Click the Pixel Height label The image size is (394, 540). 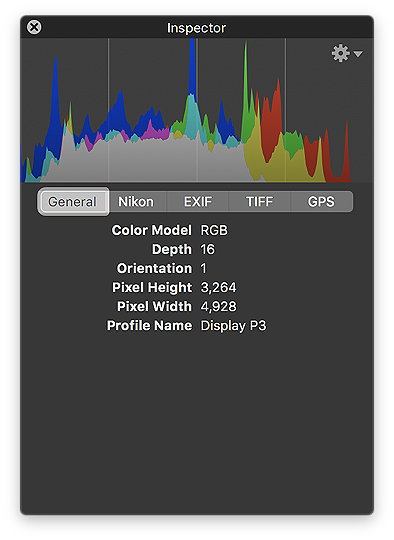152,287
